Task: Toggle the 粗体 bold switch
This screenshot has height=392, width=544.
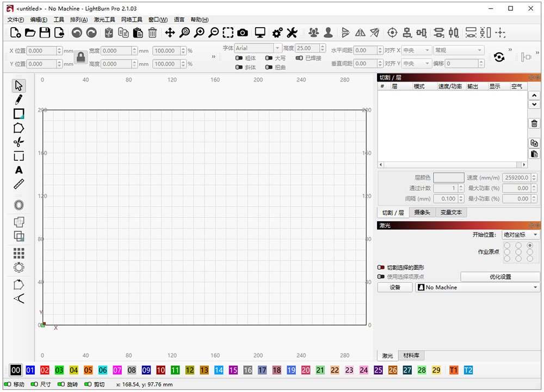Action: point(239,58)
